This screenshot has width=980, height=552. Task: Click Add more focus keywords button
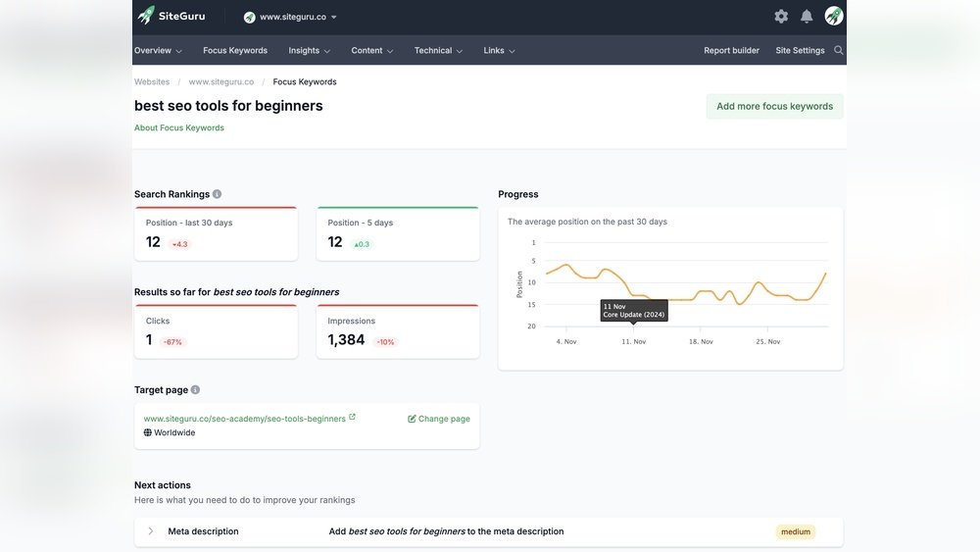pos(774,107)
